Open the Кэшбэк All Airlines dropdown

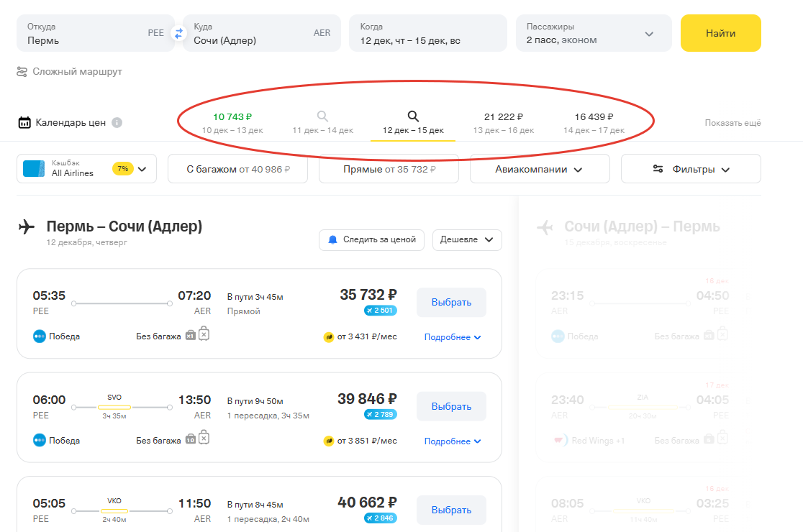(86, 169)
